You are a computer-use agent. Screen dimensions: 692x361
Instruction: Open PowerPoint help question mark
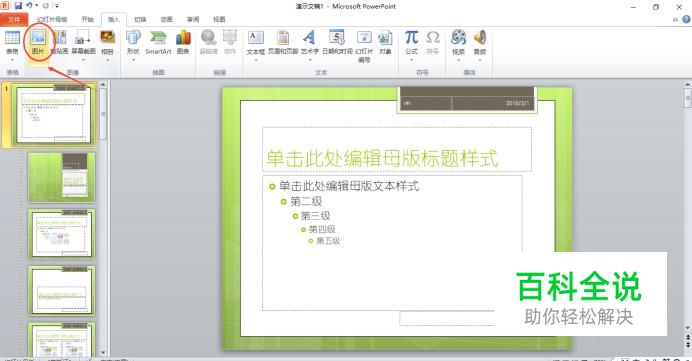pos(686,19)
